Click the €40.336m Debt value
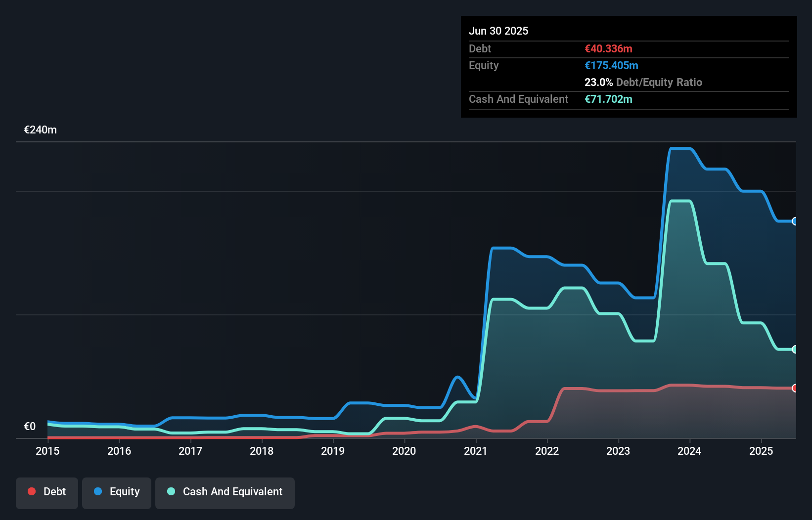This screenshot has width=812, height=520. point(608,48)
